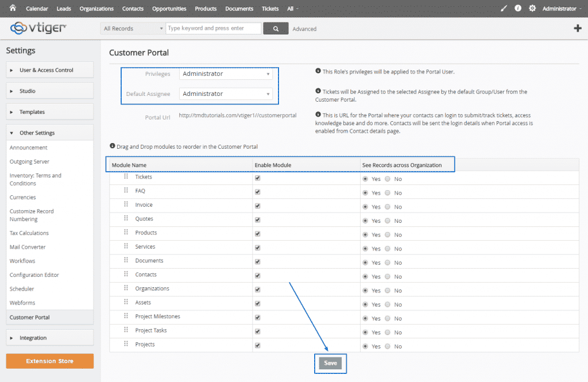Open the Extension Store

pyautogui.click(x=49, y=361)
